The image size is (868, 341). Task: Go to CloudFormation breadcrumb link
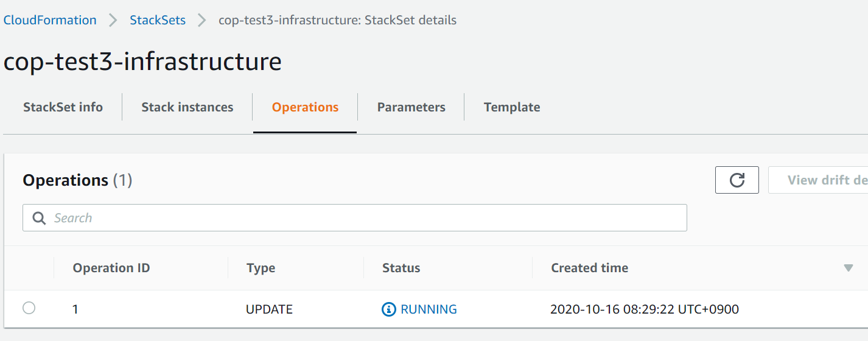pyautogui.click(x=50, y=20)
